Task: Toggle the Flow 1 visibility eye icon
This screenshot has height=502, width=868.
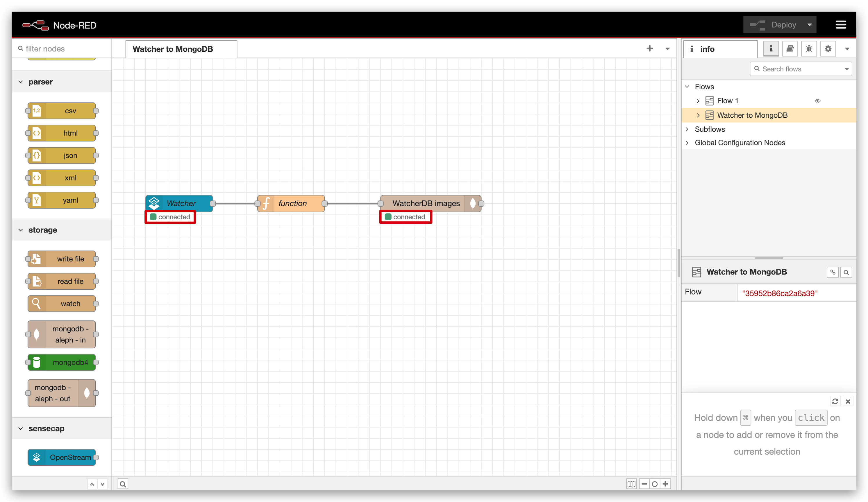Action: pos(817,101)
